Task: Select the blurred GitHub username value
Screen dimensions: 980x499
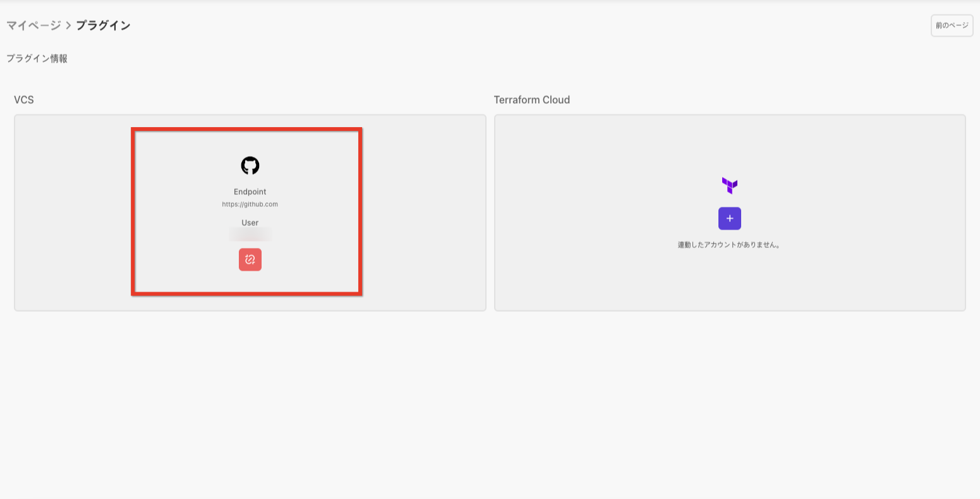Action: [x=250, y=235]
